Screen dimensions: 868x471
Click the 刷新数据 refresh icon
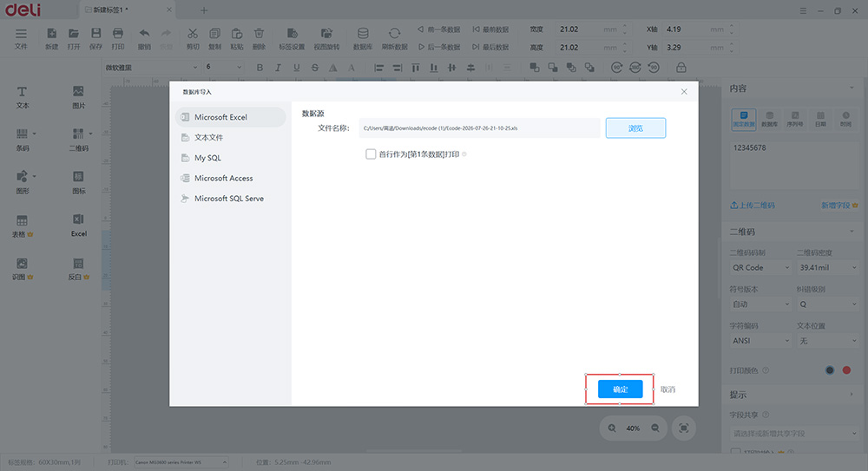click(x=394, y=38)
